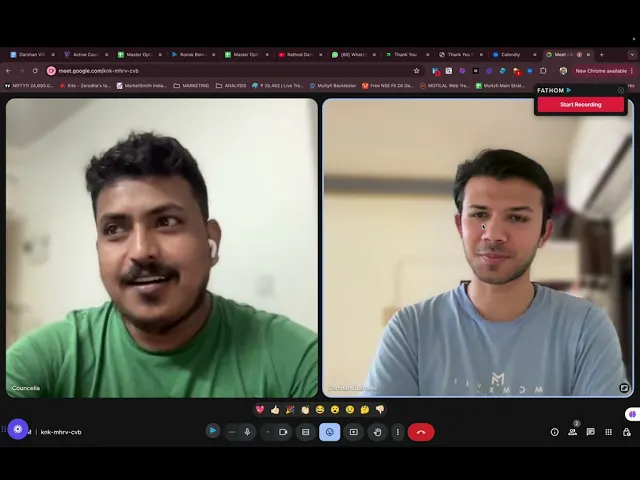
Task: Expand video settings arrow beside camera button
Action: 268,432
